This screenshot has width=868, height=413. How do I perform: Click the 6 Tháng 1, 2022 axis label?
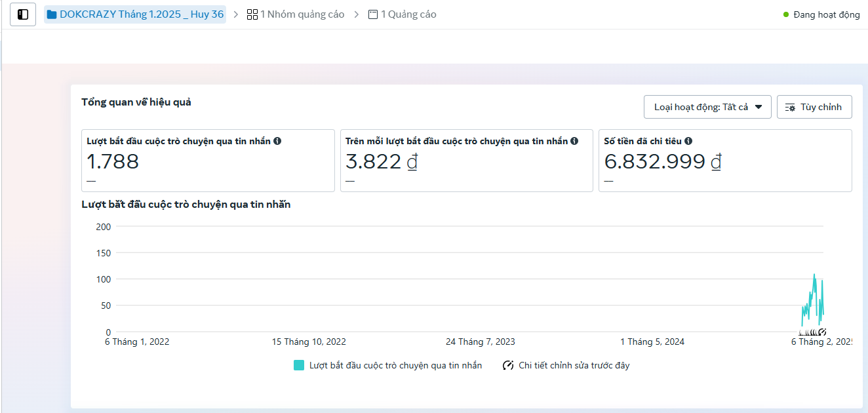coord(138,342)
